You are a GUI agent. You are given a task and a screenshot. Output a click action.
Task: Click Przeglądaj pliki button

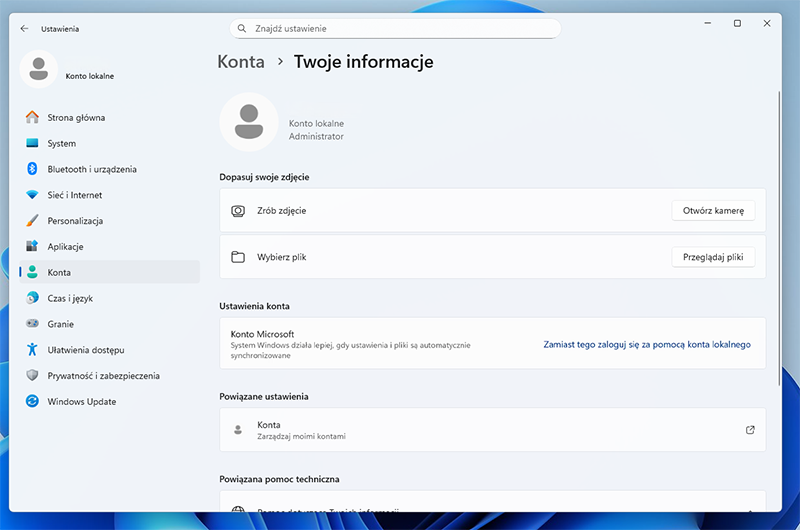tap(713, 257)
